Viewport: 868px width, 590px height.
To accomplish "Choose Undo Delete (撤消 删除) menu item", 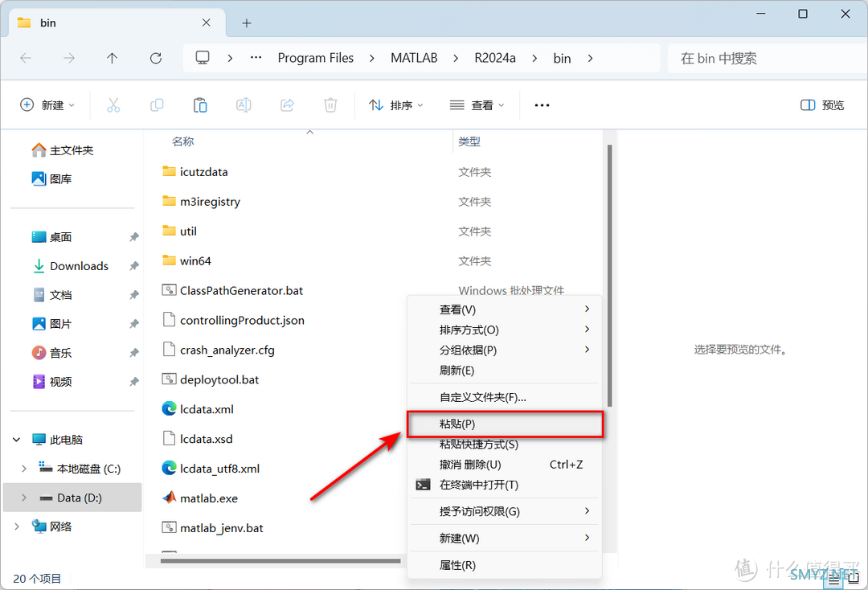I will tap(505, 465).
